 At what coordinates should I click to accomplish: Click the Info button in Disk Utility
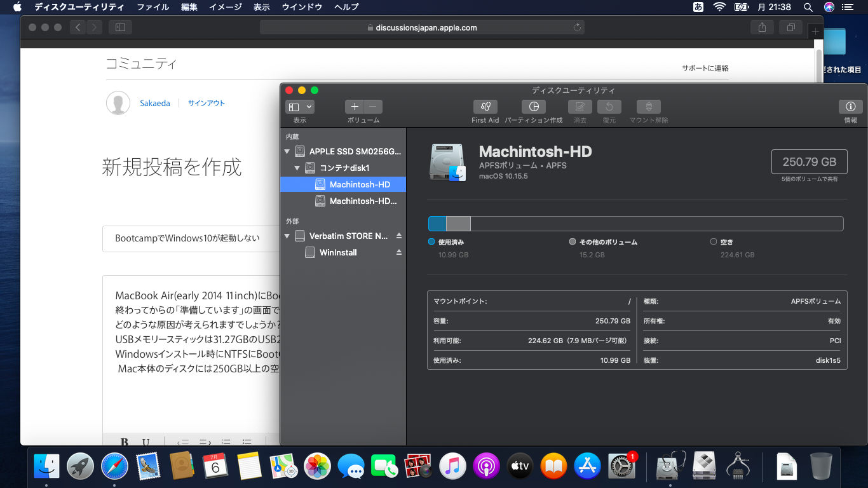pyautogui.click(x=850, y=107)
